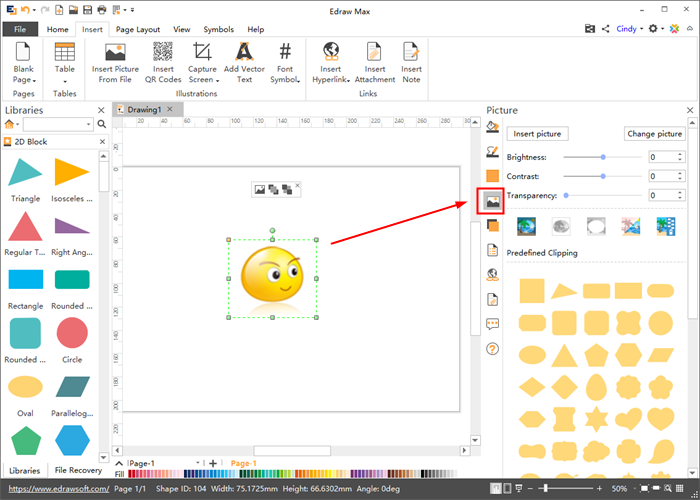Click the Insert Attachment icon
The height and width of the screenshot is (500, 700).
(375, 52)
